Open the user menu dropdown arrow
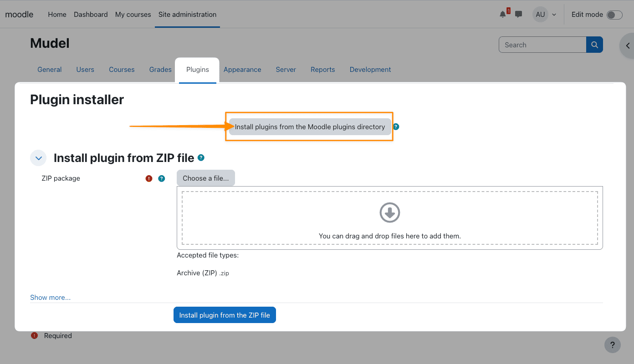Screen dimensions: 634x364 coord(554,15)
